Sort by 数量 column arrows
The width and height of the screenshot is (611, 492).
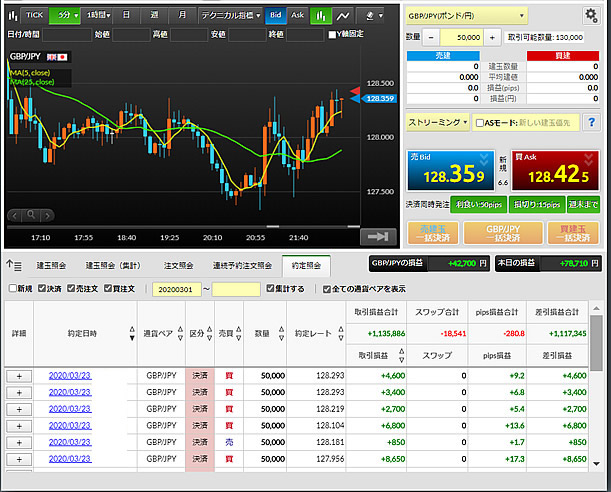281,333
